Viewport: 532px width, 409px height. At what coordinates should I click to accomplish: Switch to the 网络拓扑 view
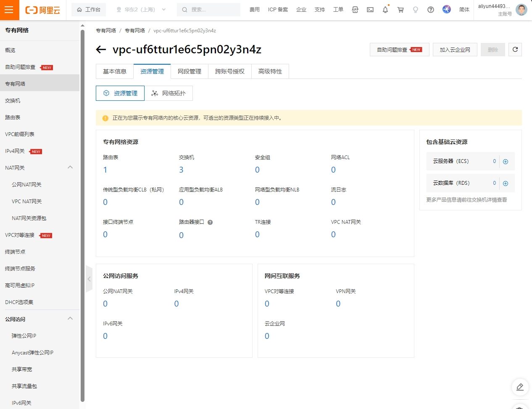click(x=169, y=93)
